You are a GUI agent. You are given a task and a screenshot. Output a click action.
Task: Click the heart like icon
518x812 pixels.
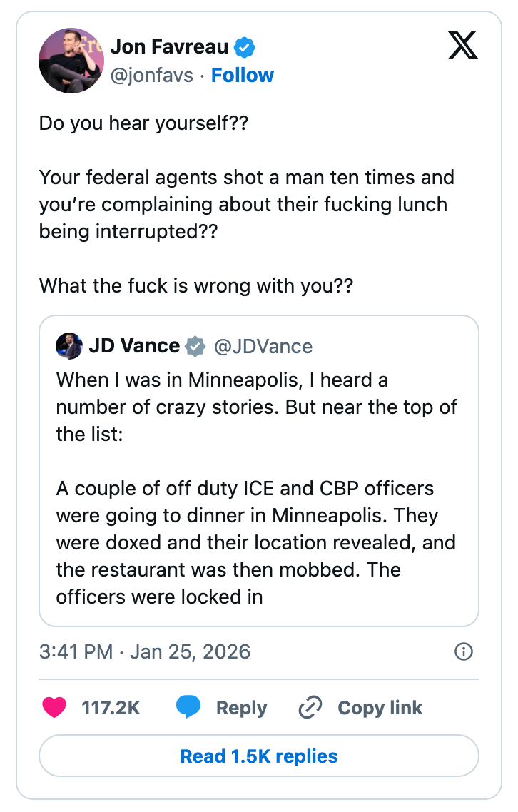(54, 708)
